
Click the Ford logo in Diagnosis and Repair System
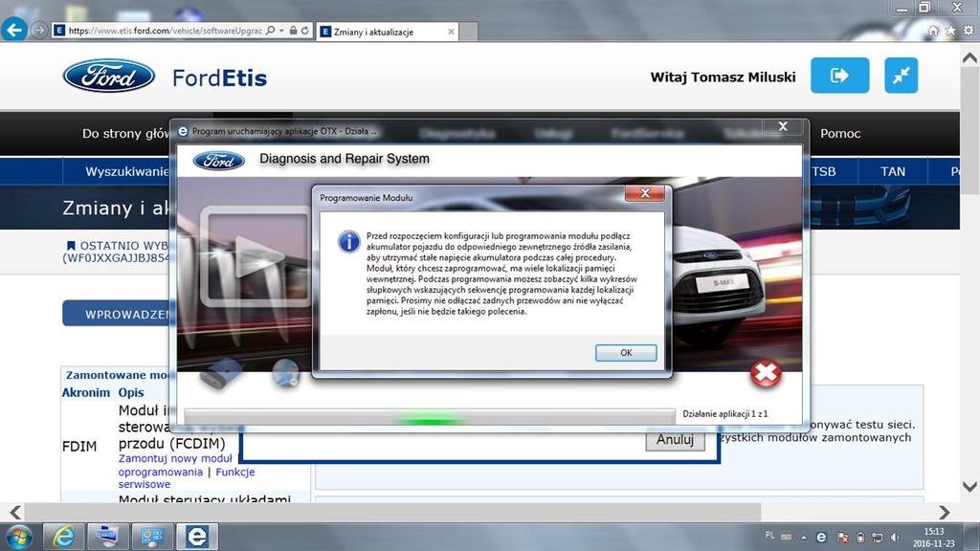(219, 161)
